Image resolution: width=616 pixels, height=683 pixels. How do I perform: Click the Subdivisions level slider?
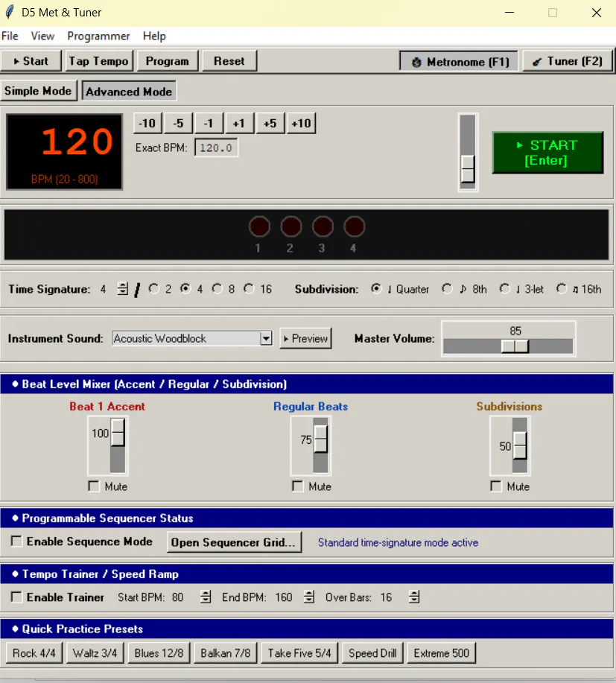(x=520, y=445)
